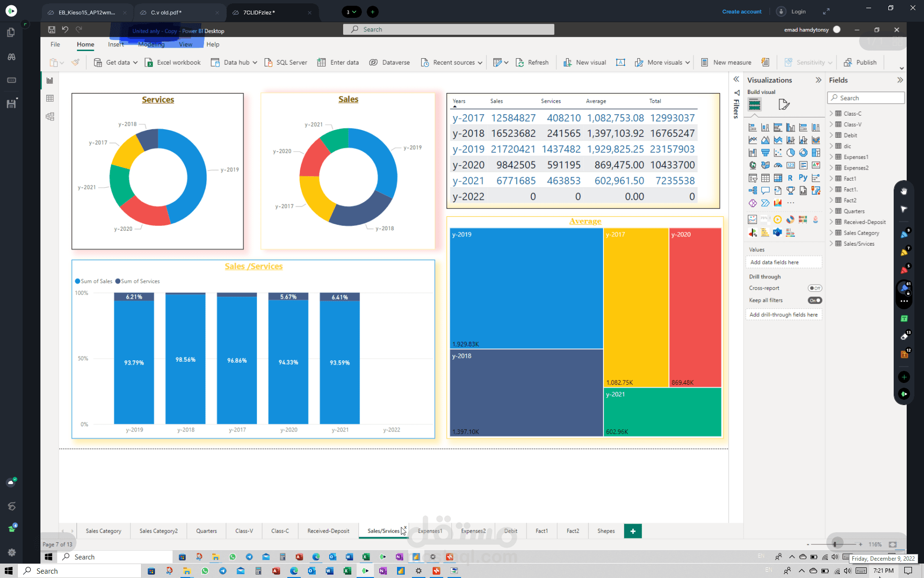
Task: Switch to the Expenses1 page tab
Action: click(429, 531)
